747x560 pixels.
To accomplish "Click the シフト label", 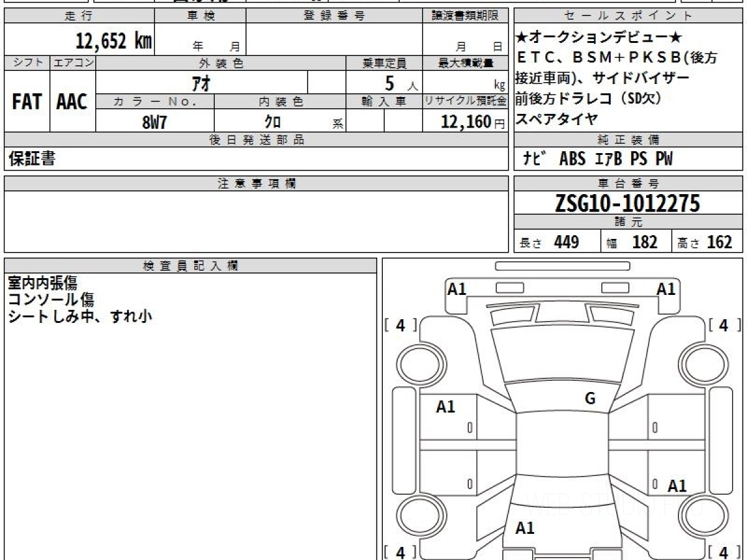I will tap(27, 63).
